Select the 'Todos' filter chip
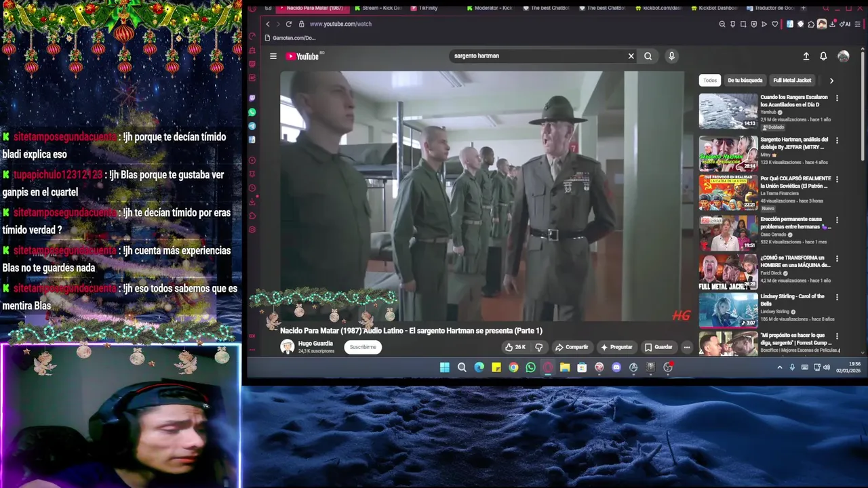Image resolution: width=868 pixels, height=488 pixels. pos(710,81)
